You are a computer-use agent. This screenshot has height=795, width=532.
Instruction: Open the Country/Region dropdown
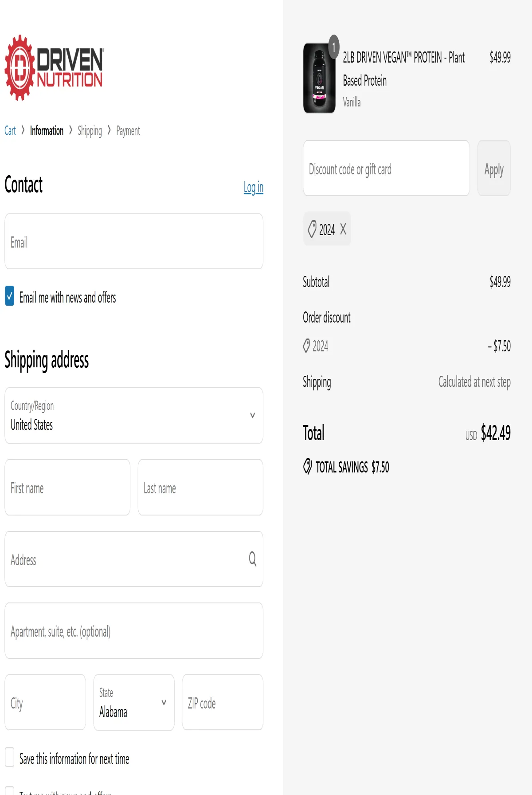pyautogui.click(x=134, y=415)
